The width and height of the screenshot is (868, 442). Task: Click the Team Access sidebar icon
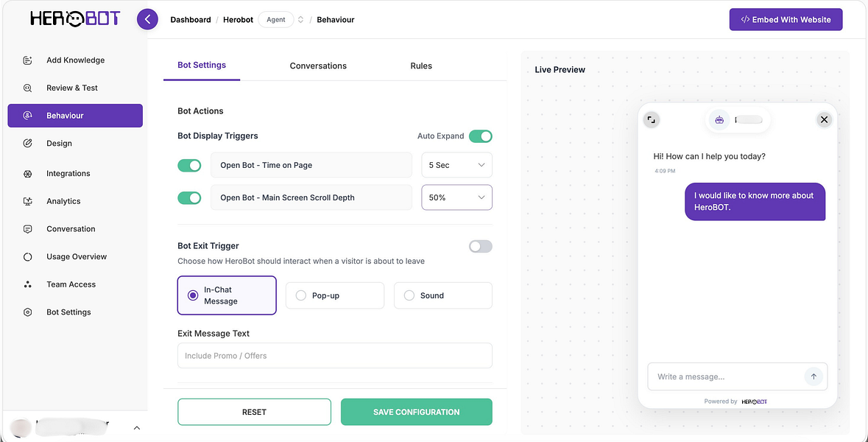(28, 284)
